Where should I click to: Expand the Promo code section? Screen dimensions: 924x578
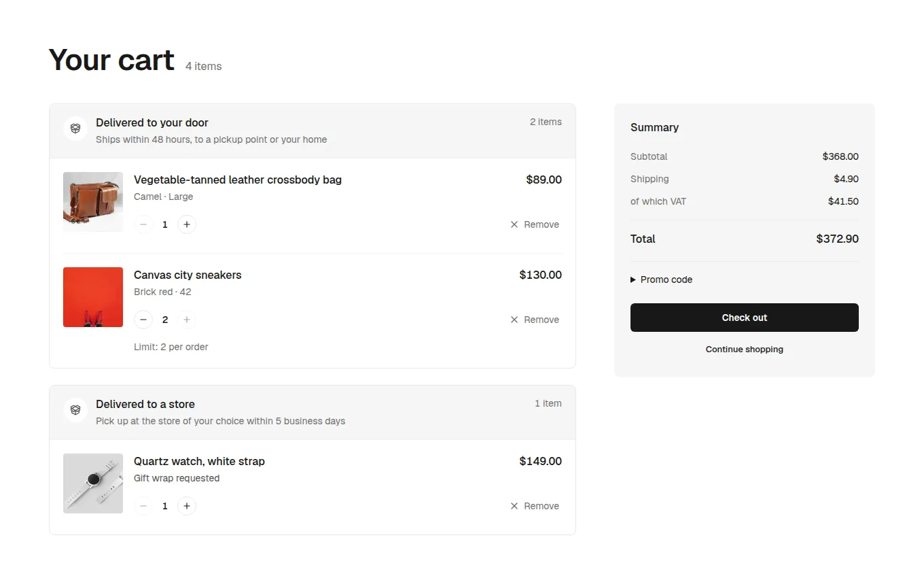click(662, 279)
